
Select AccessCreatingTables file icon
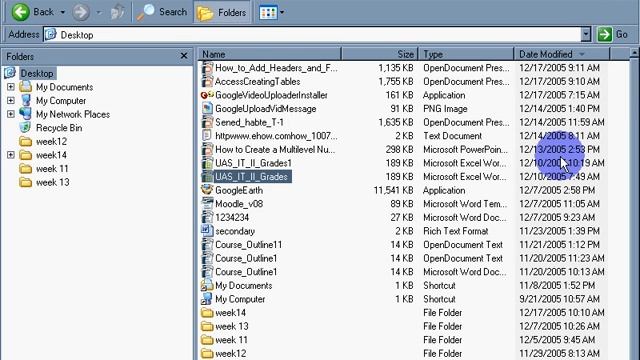[207, 81]
